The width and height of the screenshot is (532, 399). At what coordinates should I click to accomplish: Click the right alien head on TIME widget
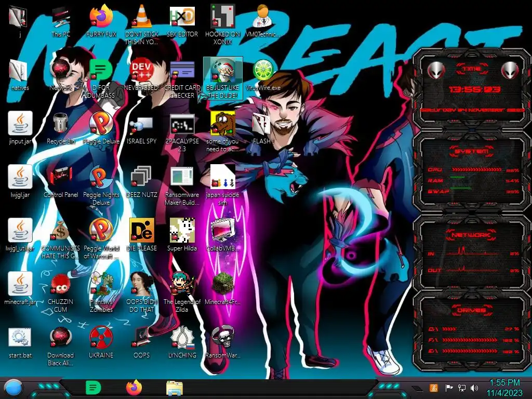510,71
